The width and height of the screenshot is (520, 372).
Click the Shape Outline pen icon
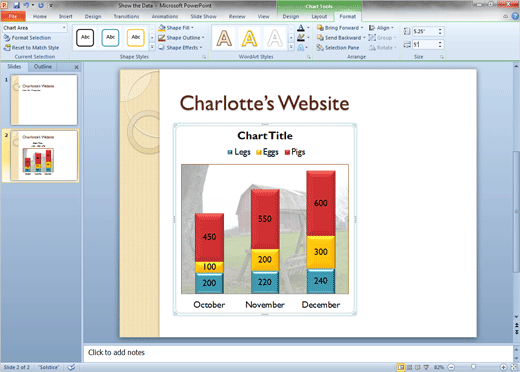coord(162,38)
